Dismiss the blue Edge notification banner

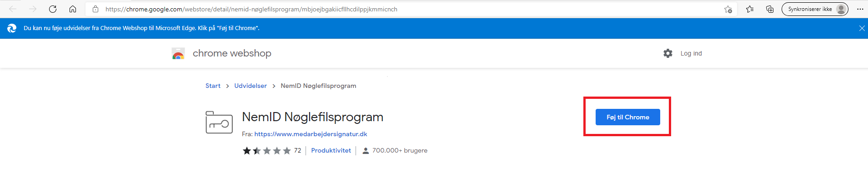(x=862, y=28)
